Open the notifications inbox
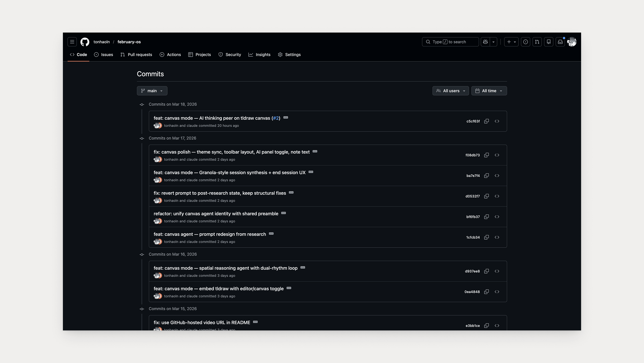 (x=560, y=42)
